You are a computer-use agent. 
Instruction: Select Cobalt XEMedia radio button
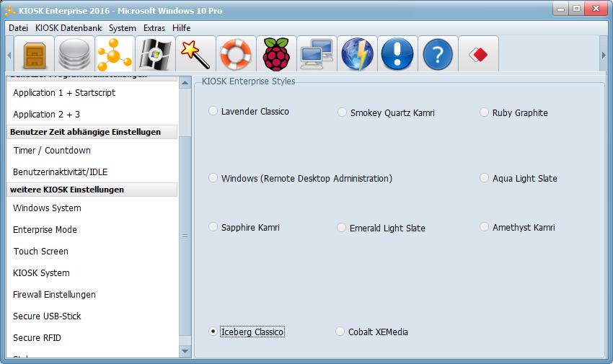click(340, 332)
